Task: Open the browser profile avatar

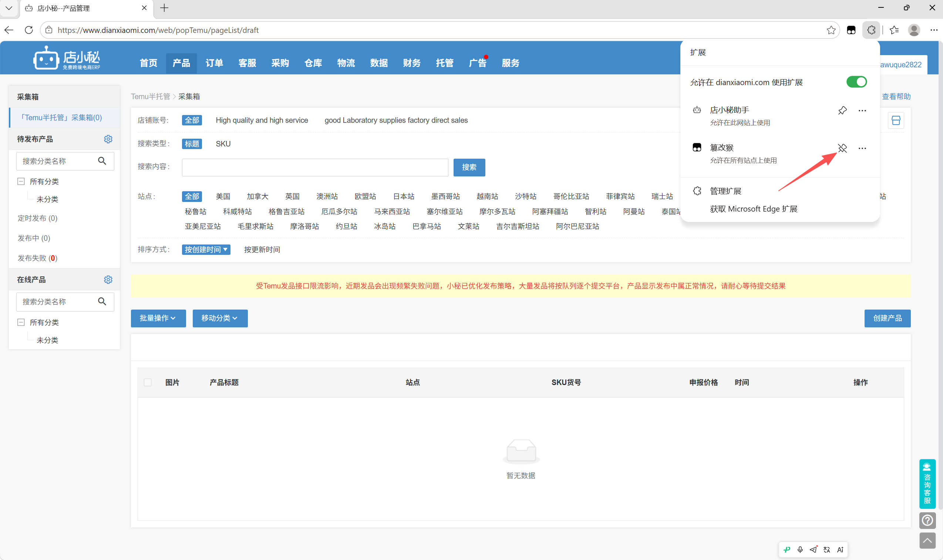Action: pos(914,30)
